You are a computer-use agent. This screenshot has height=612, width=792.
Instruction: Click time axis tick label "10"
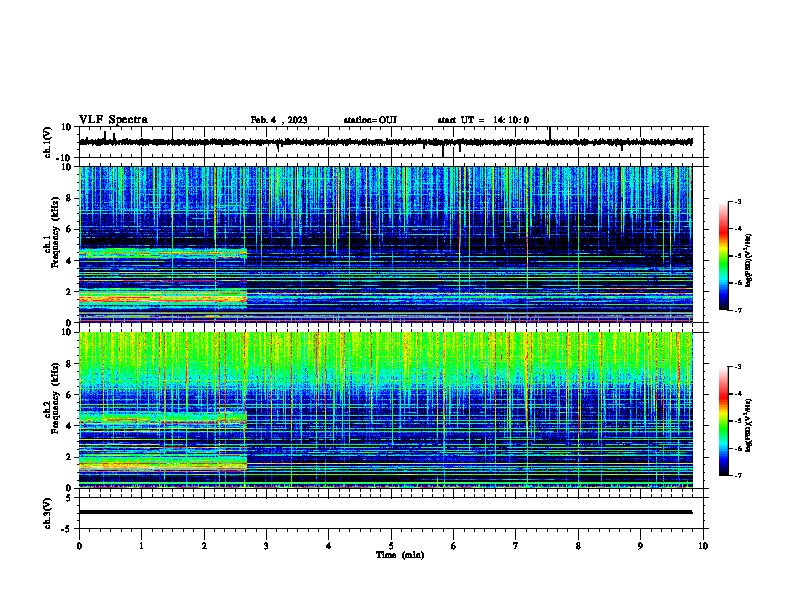tap(703, 546)
